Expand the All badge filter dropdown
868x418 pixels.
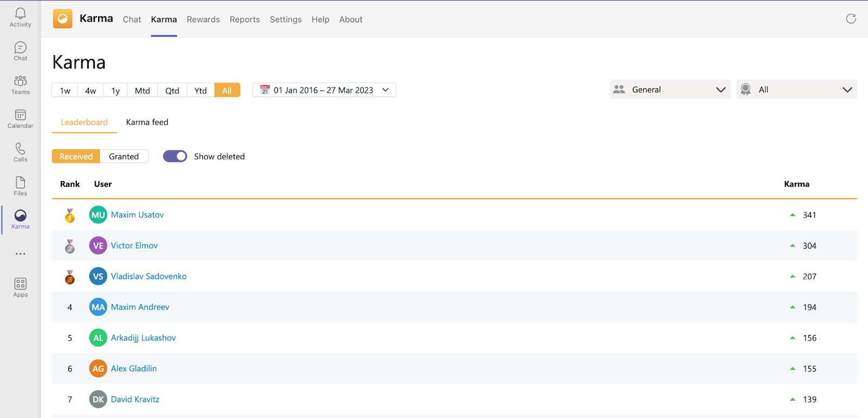(x=796, y=90)
